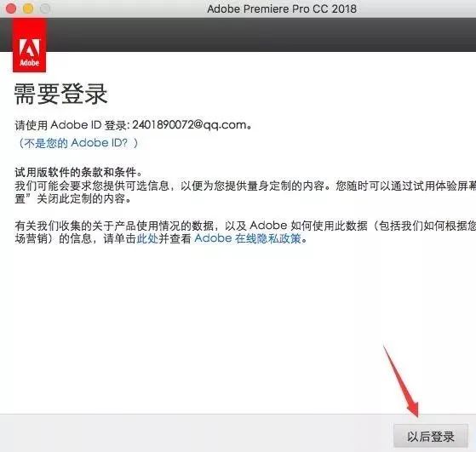
Task: Click the red arrow annotation
Action: click(401, 381)
